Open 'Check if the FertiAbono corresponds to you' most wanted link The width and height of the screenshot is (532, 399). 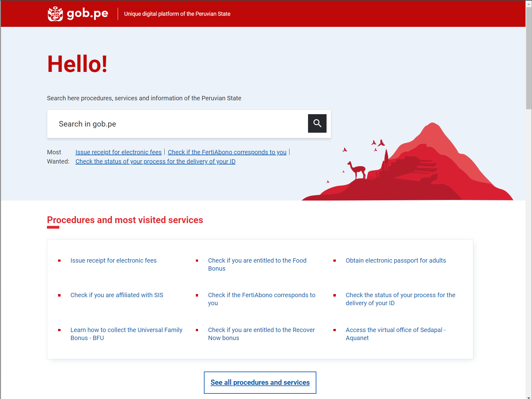(x=227, y=152)
